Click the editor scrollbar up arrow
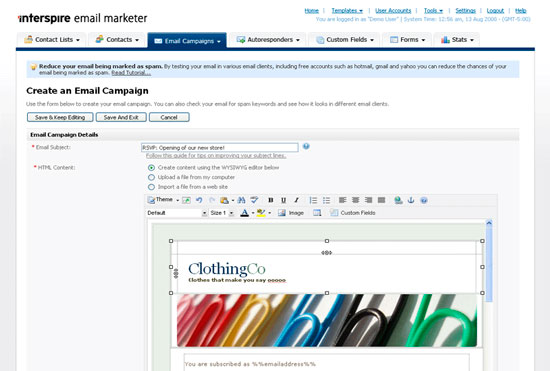 (x=489, y=223)
